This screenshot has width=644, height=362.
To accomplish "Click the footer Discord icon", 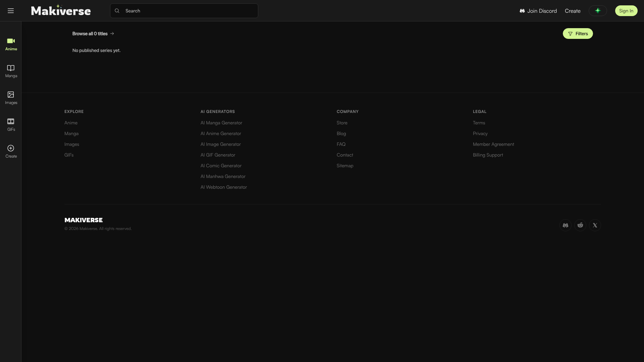I will tap(566, 225).
